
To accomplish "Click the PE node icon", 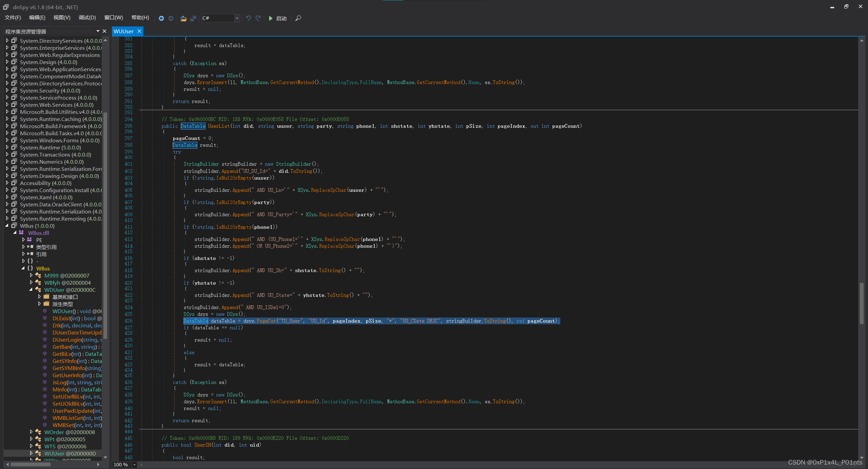I will click(x=29, y=240).
